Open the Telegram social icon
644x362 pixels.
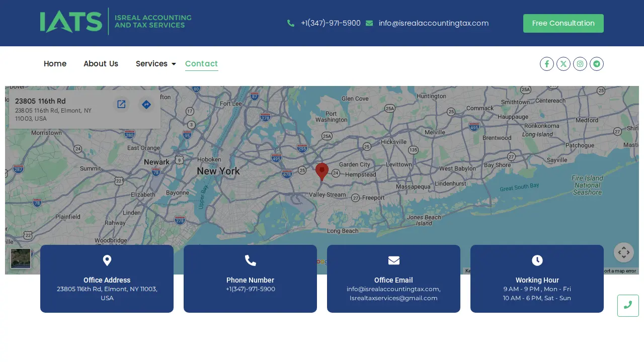[597, 64]
